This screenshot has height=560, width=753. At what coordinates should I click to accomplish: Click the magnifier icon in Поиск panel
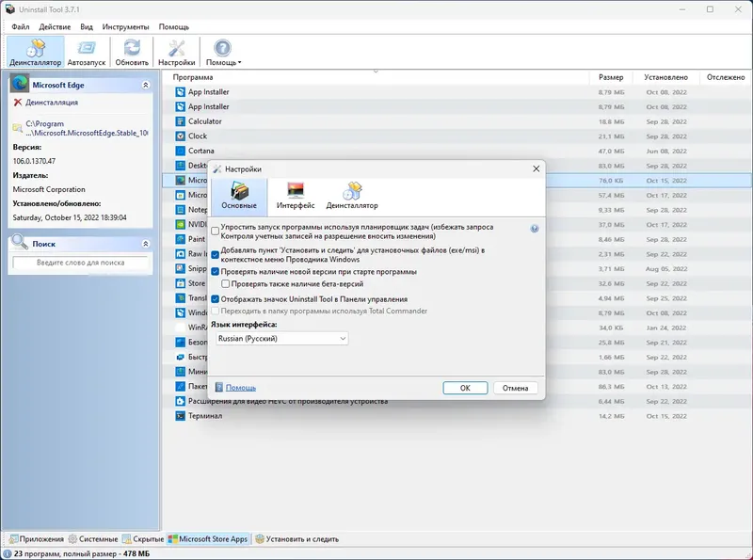pyautogui.click(x=20, y=242)
